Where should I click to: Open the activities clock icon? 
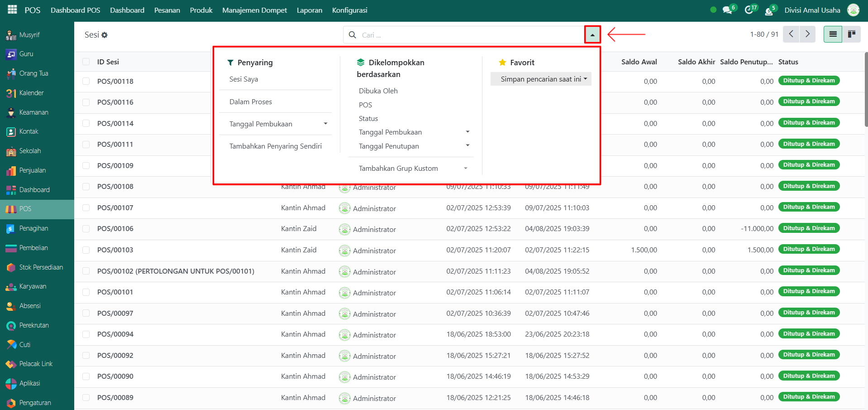click(x=749, y=10)
